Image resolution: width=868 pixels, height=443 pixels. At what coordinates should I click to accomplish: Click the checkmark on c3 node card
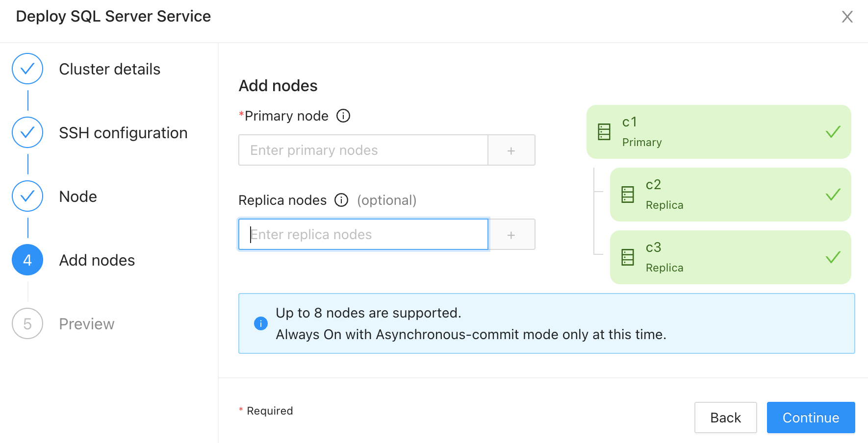coord(833,257)
